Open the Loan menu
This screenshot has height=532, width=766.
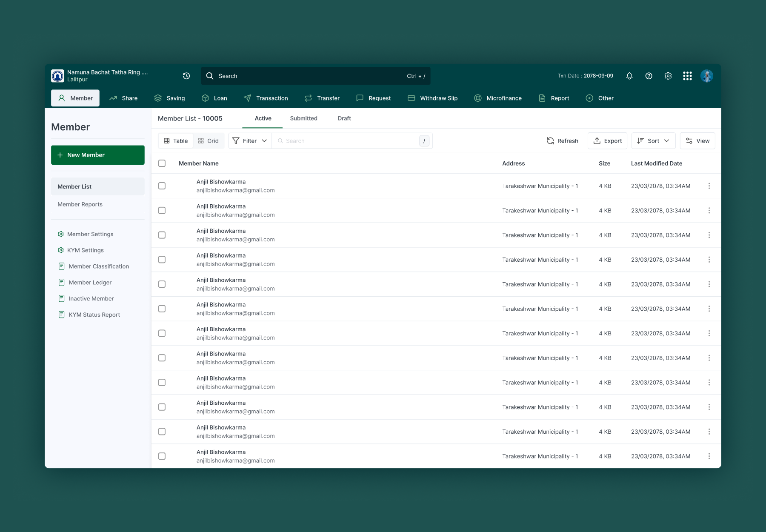(x=214, y=98)
